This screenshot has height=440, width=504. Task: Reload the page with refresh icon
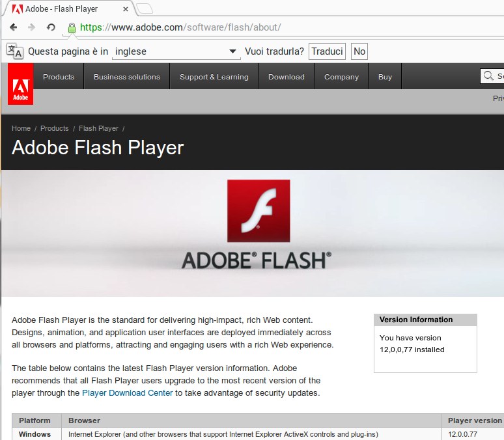[51, 27]
